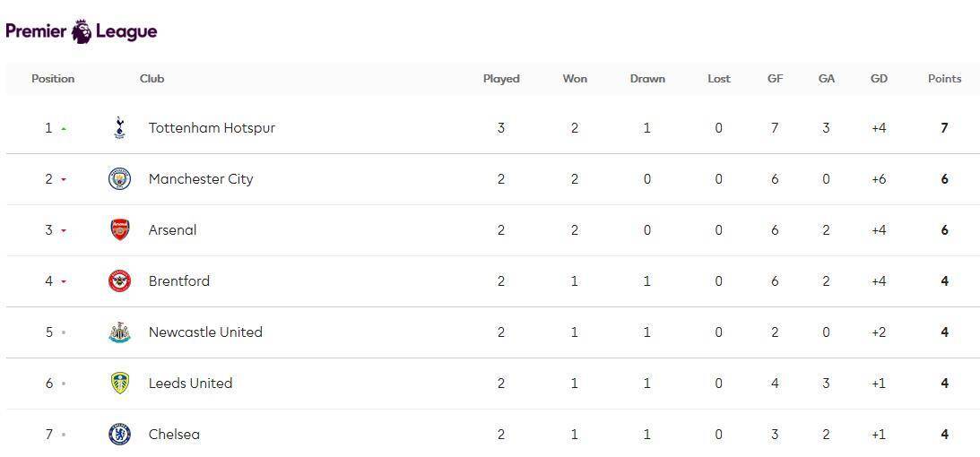Open the Manchester City club page
The image size is (980, 457).
pyautogui.click(x=201, y=179)
